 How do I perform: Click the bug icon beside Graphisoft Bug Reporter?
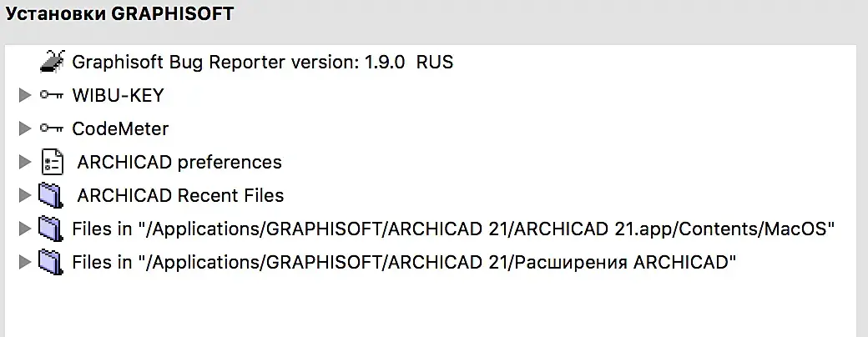point(52,62)
